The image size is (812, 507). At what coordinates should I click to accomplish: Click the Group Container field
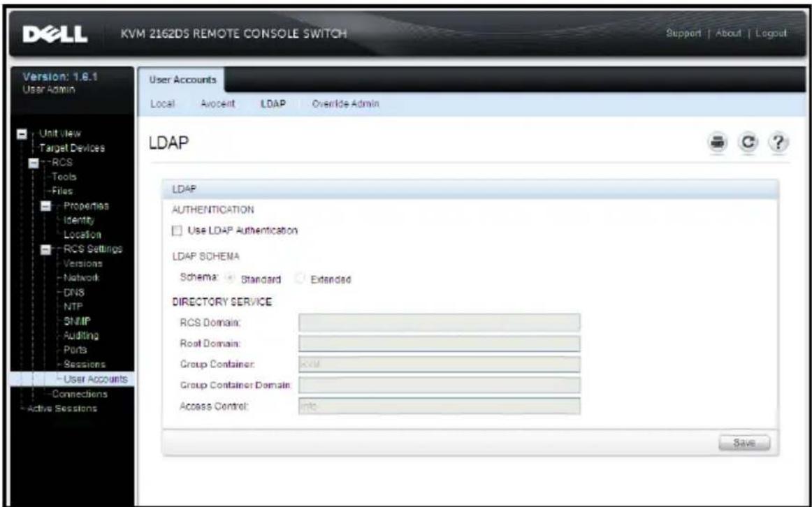click(x=439, y=365)
